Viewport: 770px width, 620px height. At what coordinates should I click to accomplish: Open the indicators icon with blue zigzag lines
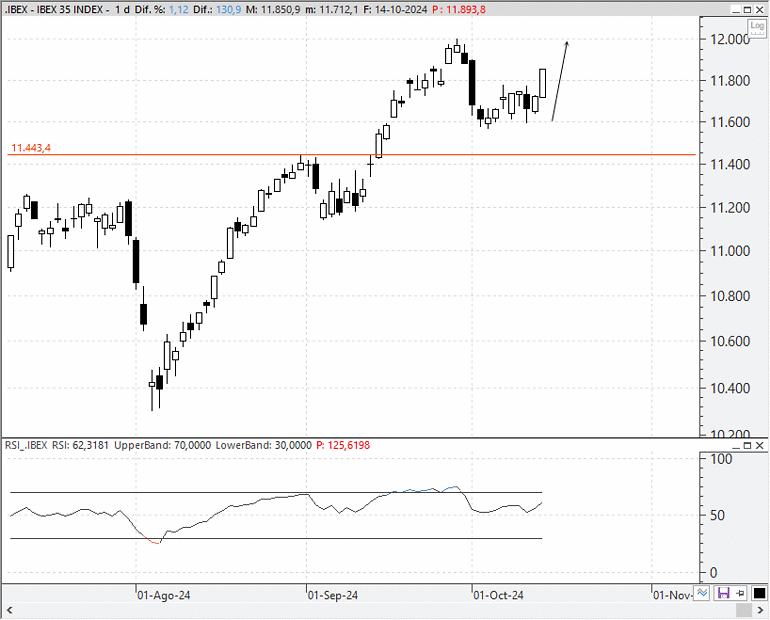[702, 593]
